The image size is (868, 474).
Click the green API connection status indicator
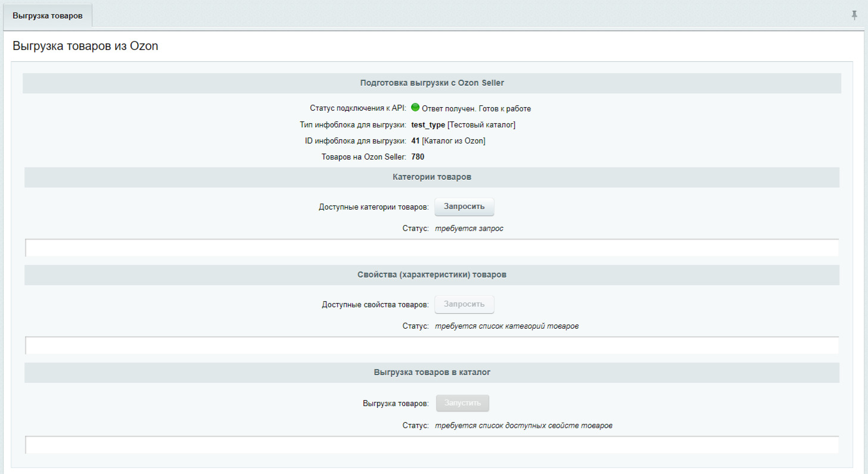click(x=416, y=108)
